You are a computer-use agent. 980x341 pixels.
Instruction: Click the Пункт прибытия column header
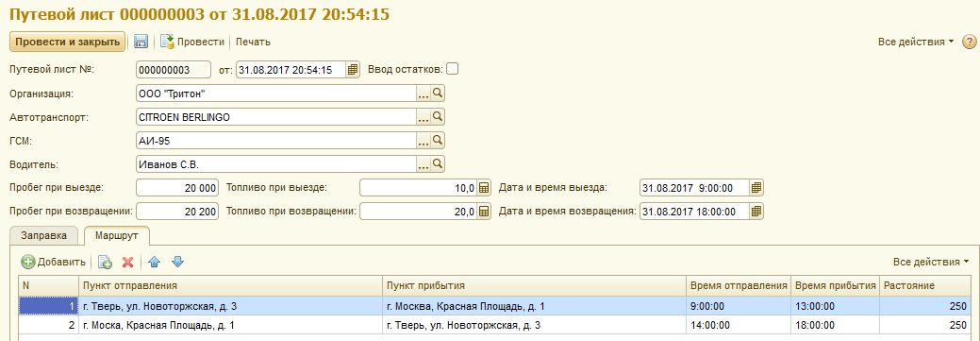coord(534,285)
